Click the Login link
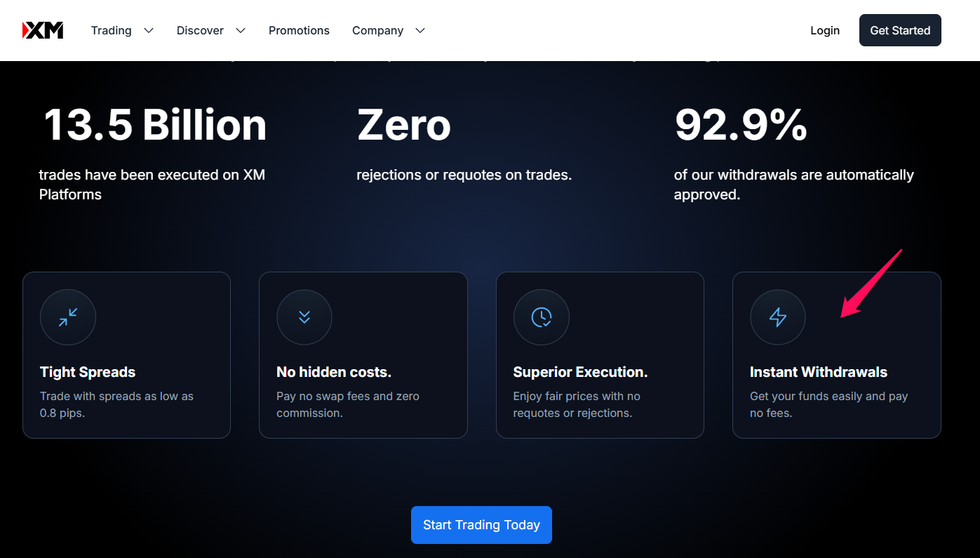Viewport: 980px width, 558px height. click(x=825, y=30)
